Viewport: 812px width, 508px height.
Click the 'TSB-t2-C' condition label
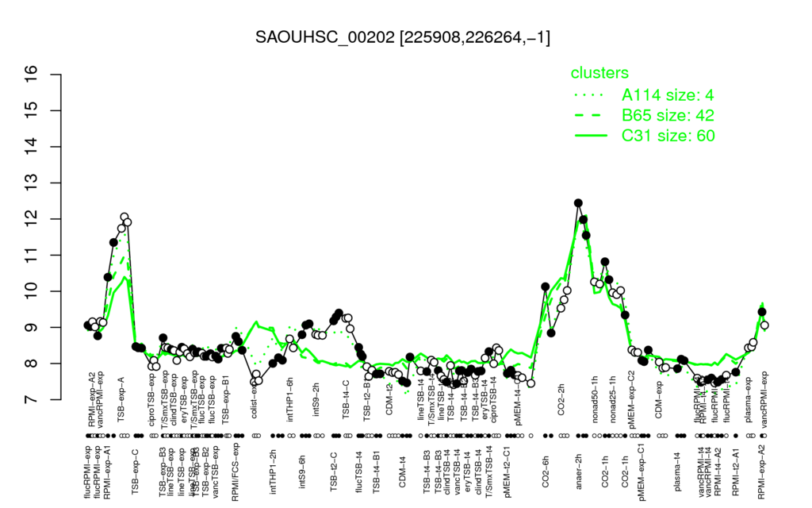(x=334, y=471)
